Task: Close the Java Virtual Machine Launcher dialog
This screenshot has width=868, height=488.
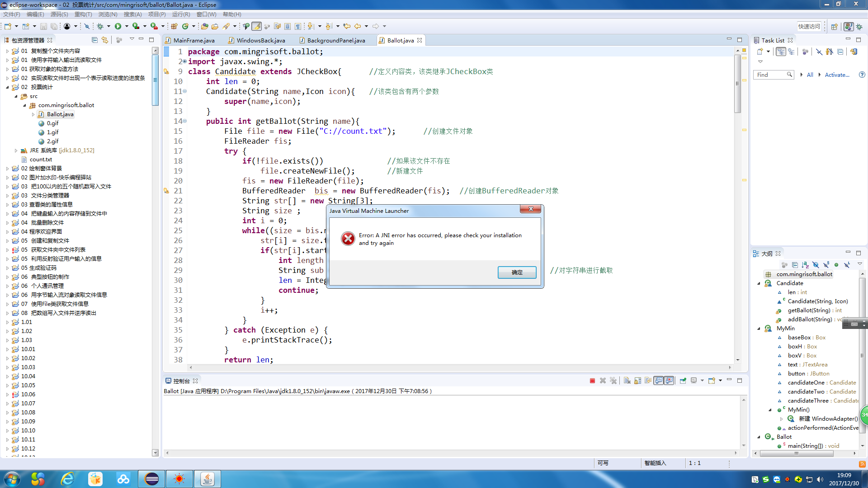Action: pos(531,209)
